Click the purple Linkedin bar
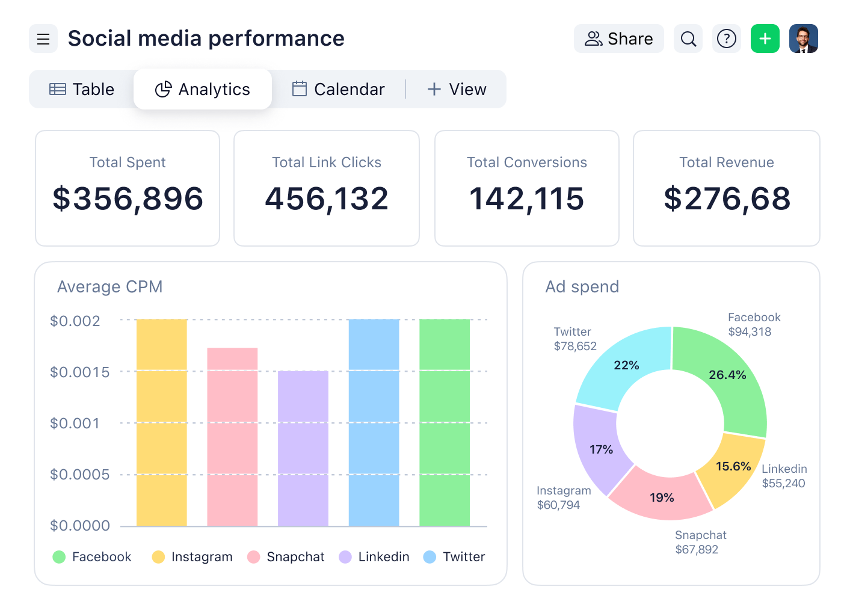 tap(303, 448)
